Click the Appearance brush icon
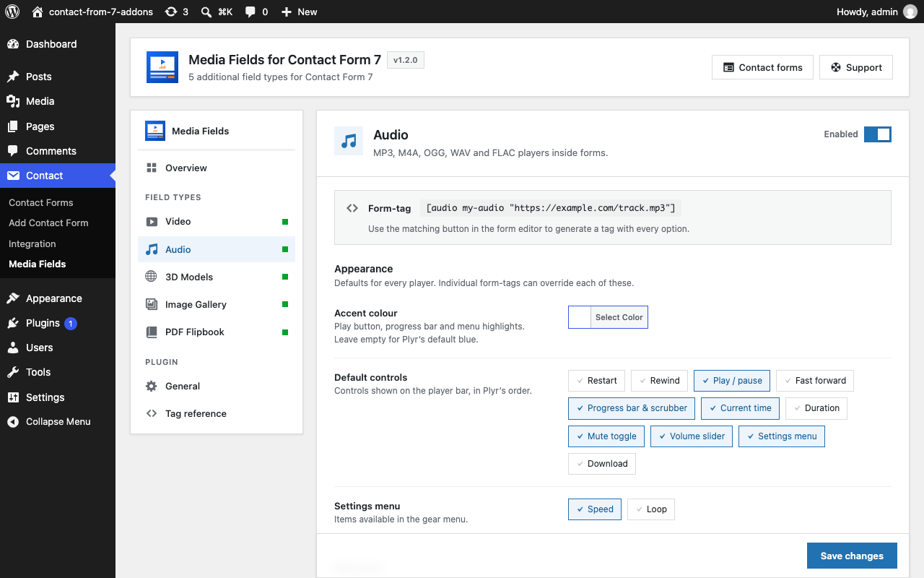924x578 pixels. coord(13,298)
